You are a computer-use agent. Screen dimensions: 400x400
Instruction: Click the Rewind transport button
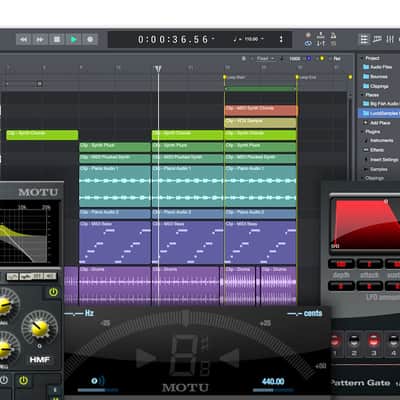click(23, 40)
